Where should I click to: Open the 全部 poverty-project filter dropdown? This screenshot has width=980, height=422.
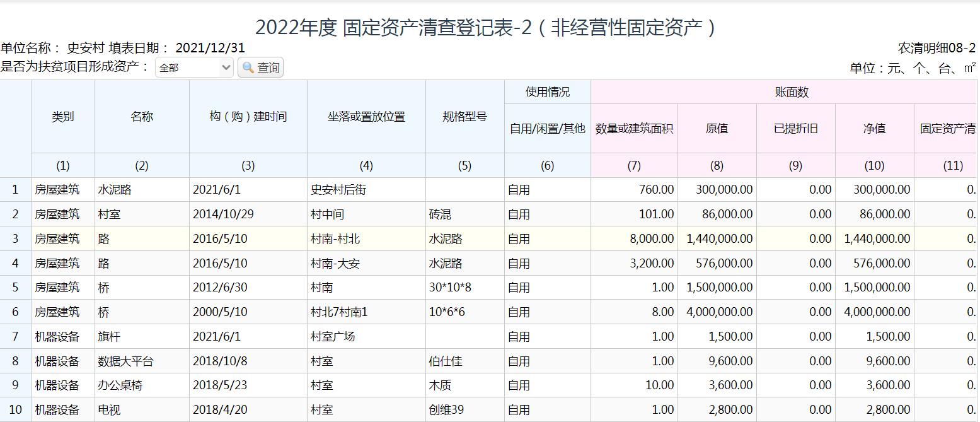pyautogui.click(x=194, y=67)
